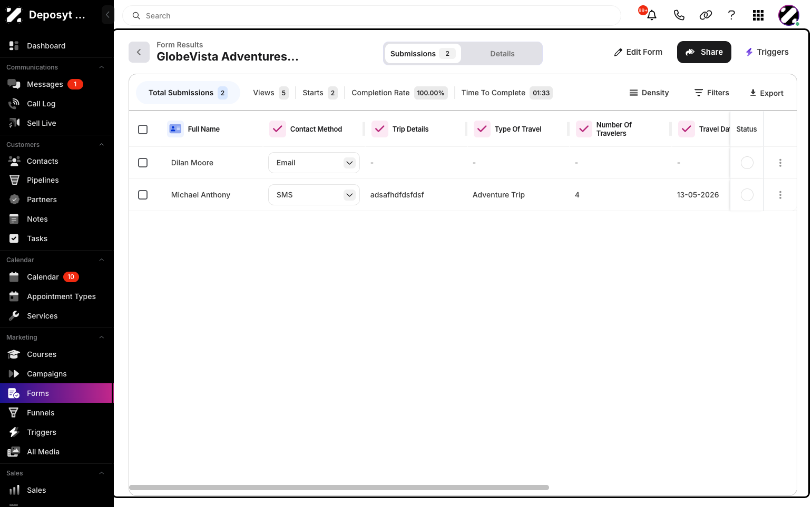Click the Full Name column contact card icon

(175, 129)
